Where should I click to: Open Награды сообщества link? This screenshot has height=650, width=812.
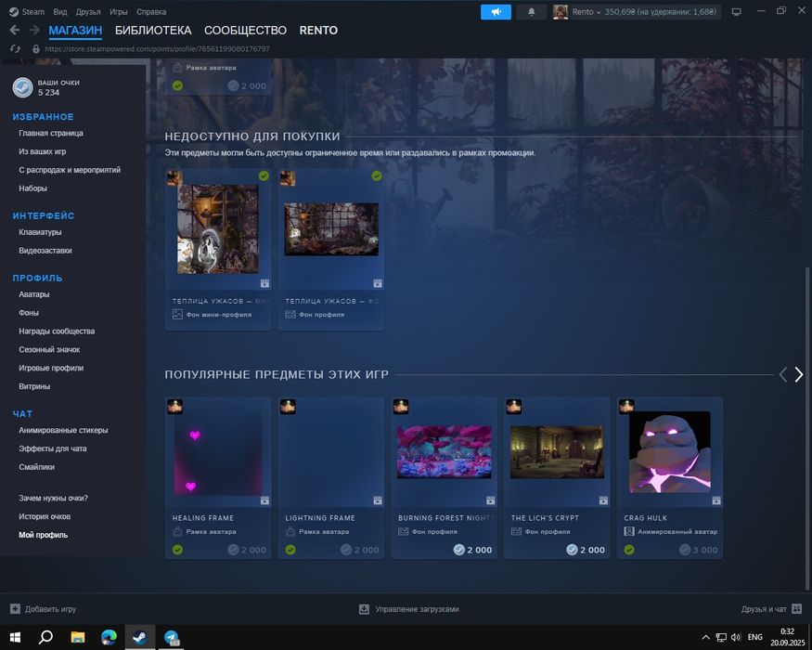point(57,331)
